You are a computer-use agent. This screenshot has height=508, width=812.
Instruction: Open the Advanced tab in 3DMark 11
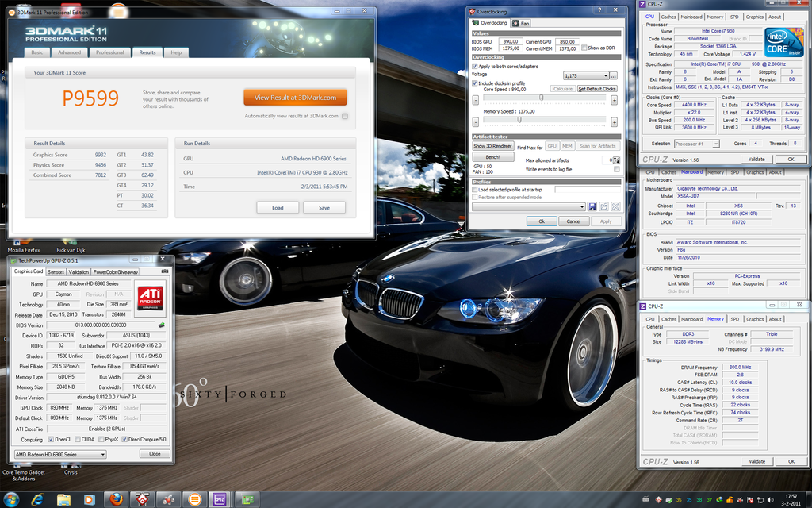click(x=69, y=52)
